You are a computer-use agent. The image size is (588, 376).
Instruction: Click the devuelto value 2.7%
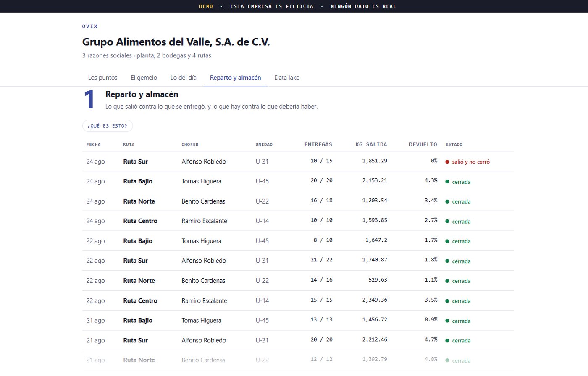(x=431, y=220)
